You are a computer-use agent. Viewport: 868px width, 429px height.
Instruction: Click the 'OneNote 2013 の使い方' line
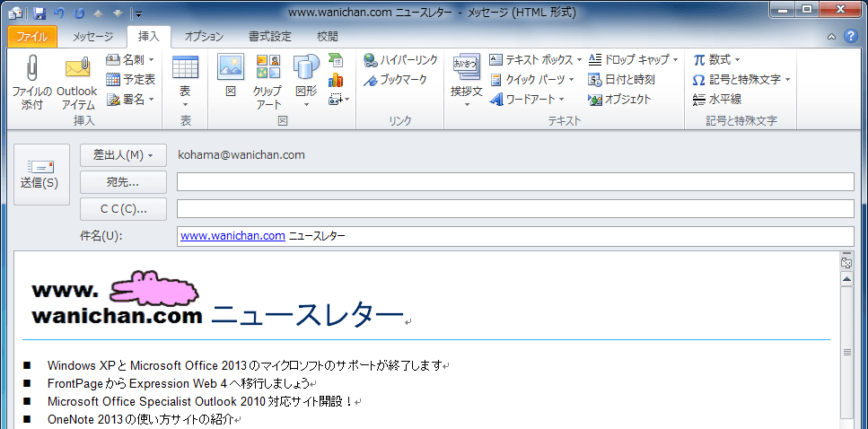(141, 419)
